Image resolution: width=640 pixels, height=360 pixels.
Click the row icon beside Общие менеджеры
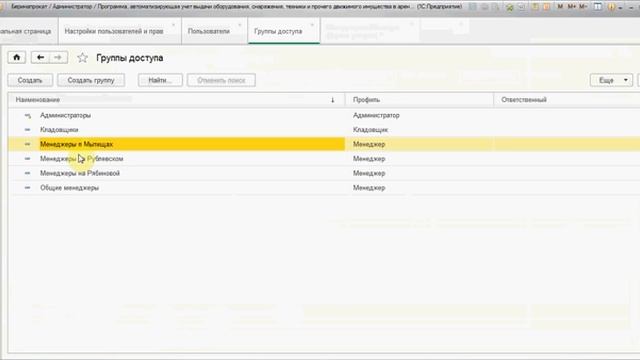click(27, 188)
